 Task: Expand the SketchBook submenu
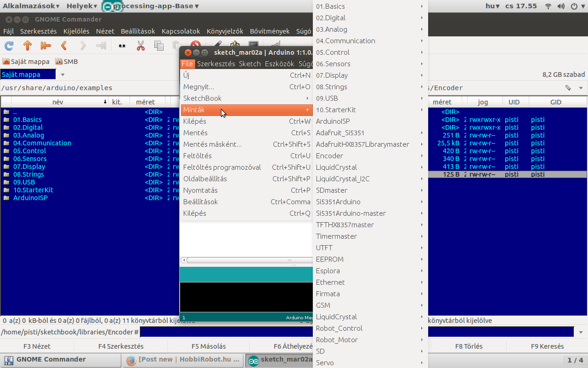[x=247, y=98]
